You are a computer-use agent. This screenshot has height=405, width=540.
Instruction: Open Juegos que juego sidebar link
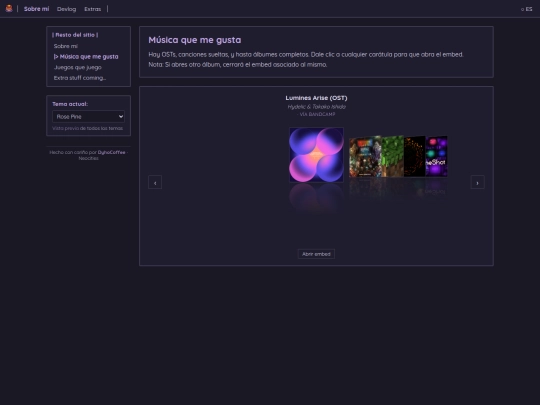77,68
